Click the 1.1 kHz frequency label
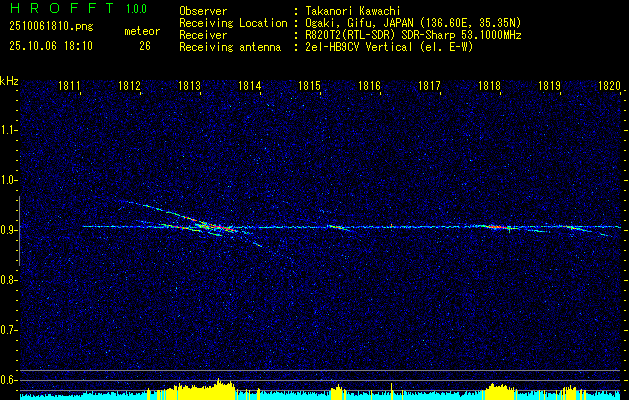 point(8,130)
